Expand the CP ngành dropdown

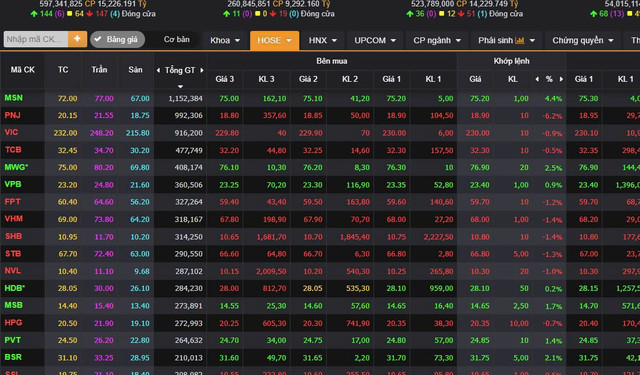pyautogui.click(x=437, y=40)
